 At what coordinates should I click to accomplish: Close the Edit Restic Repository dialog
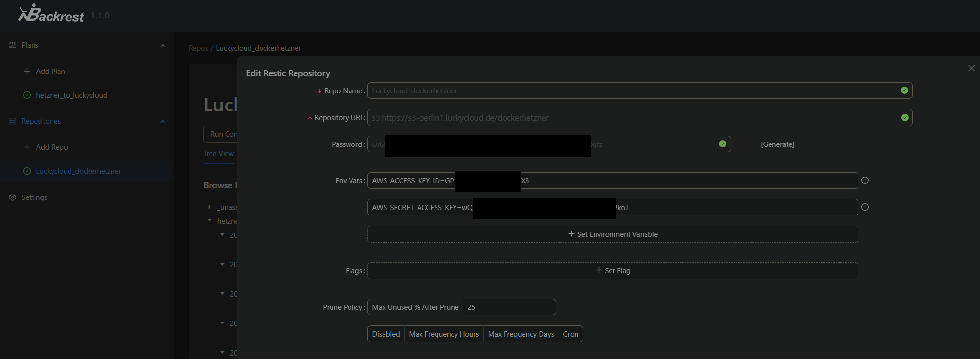coord(971,68)
